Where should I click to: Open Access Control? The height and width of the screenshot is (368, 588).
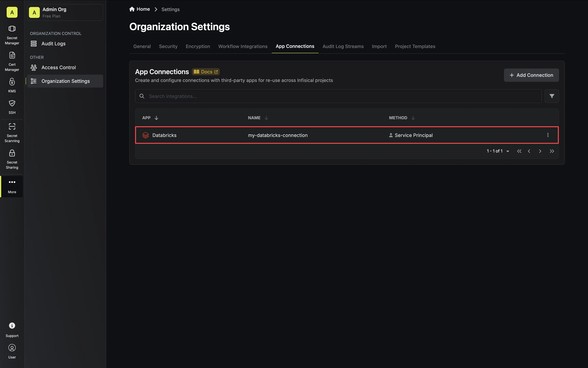65,67
